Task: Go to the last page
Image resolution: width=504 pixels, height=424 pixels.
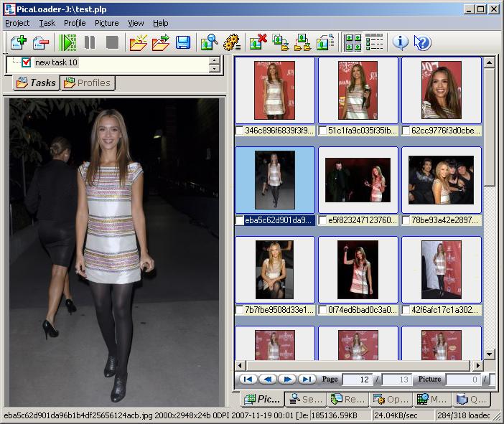Action: click(307, 380)
